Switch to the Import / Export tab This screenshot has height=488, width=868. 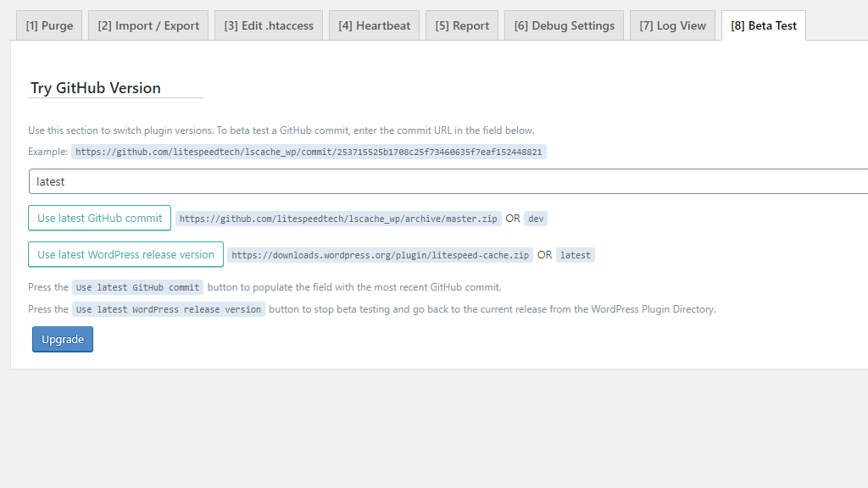148,25
